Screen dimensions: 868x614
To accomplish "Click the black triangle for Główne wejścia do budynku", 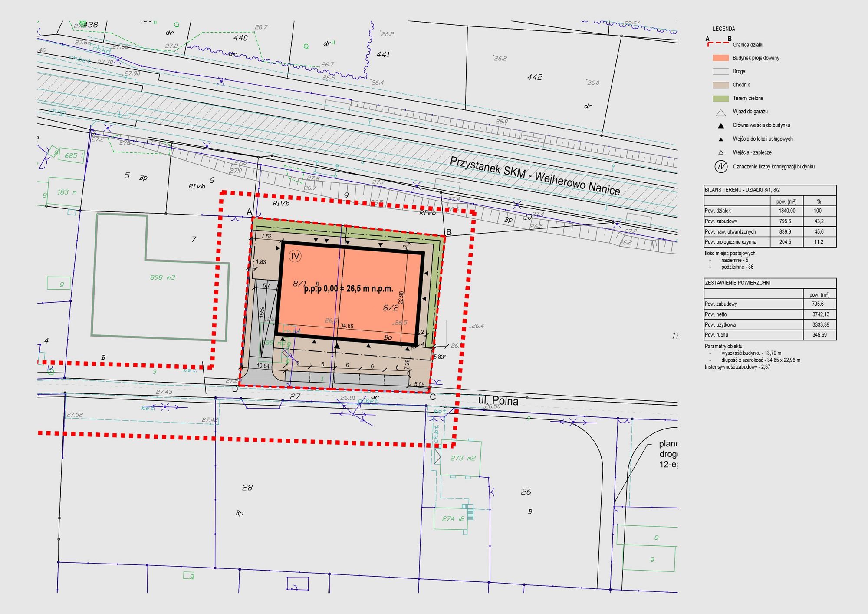I will (x=721, y=125).
